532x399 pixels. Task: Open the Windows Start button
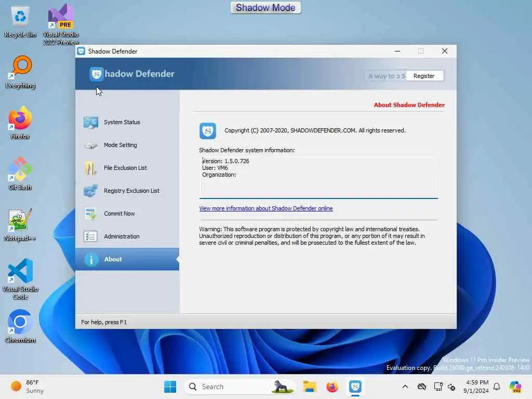click(x=170, y=387)
